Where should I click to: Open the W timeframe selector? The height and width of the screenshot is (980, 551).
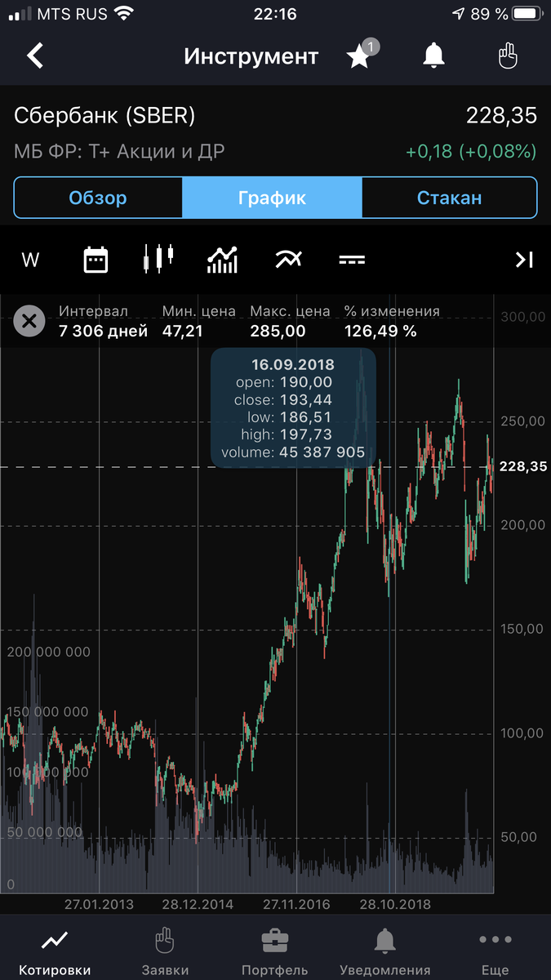tap(30, 261)
